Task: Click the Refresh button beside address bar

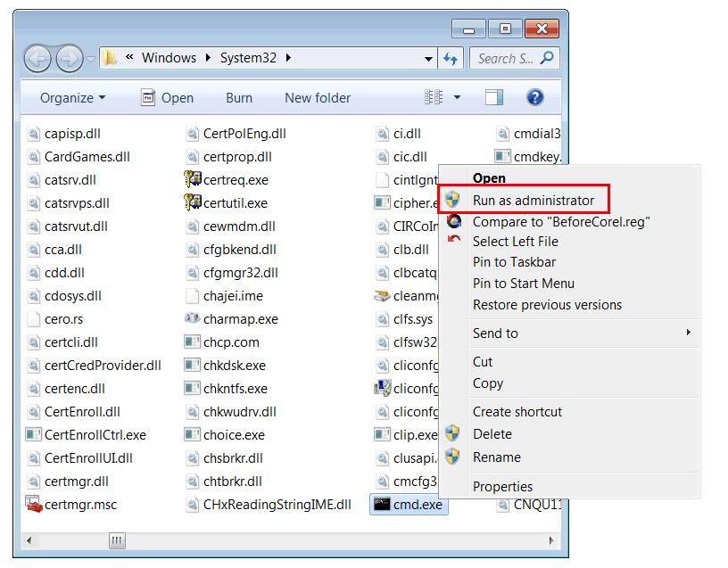Action: click(451, 59)
